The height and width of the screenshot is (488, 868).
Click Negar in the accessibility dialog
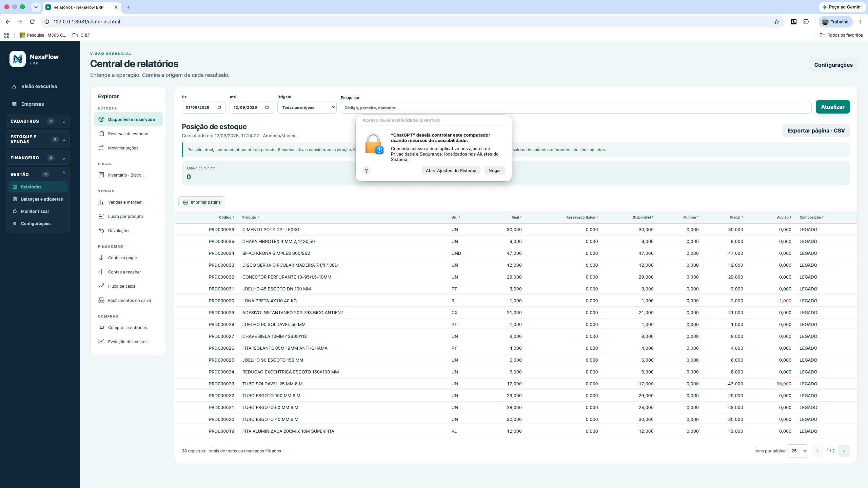click(x=495, y=171)
